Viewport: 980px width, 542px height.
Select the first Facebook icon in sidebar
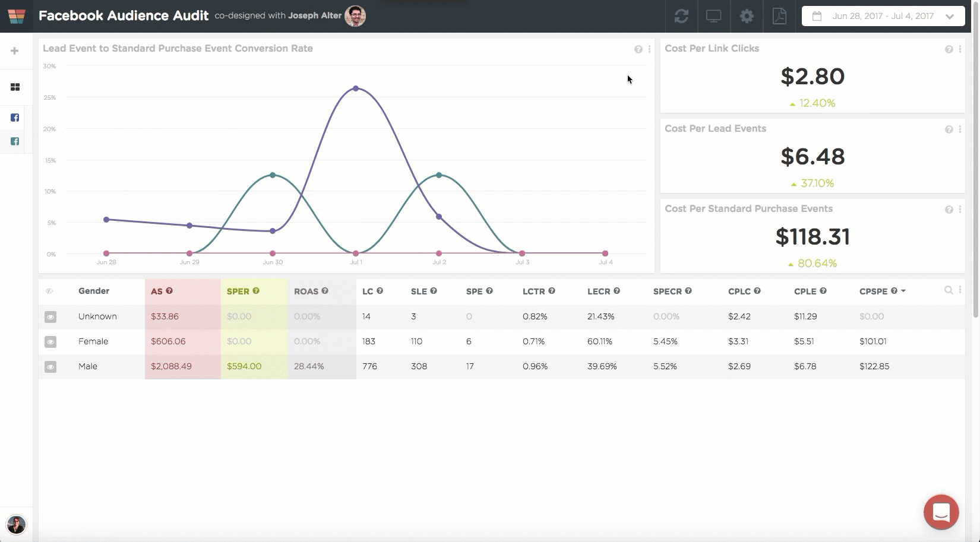point(15,118)
